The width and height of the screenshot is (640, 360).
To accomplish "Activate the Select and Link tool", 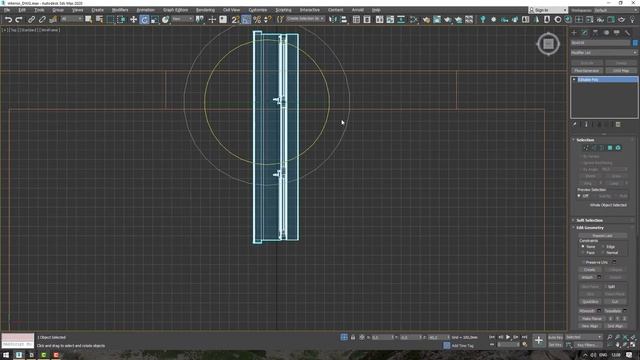I will (x=31, y=19).
